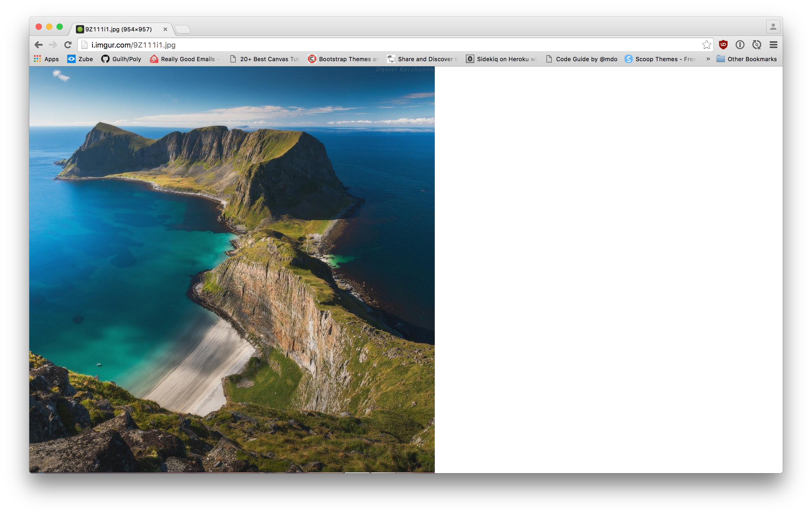812x515 pixels.
Task: Open Code Guide by @mdo bookmark
Action: pos(582,59)
